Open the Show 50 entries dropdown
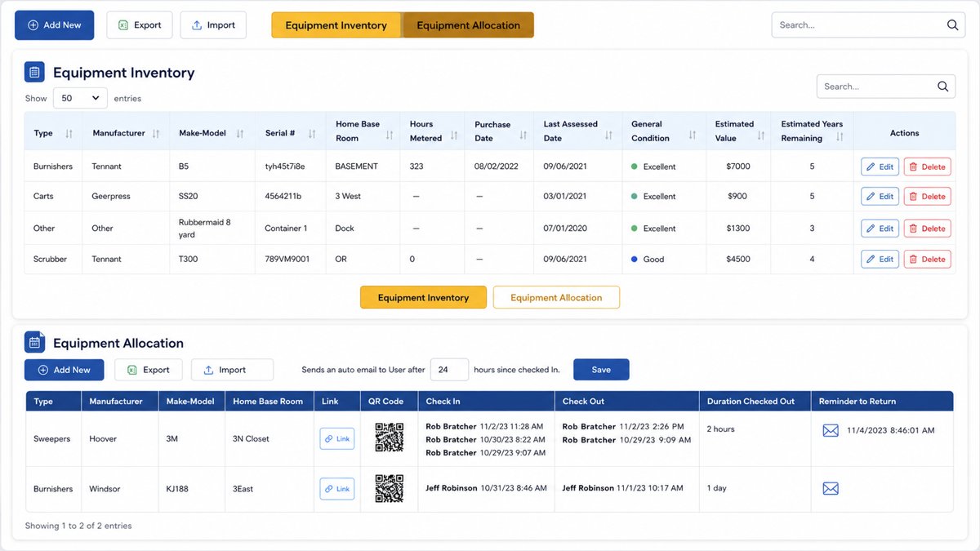Screen dimensions: 980x551 pos(80,98)
